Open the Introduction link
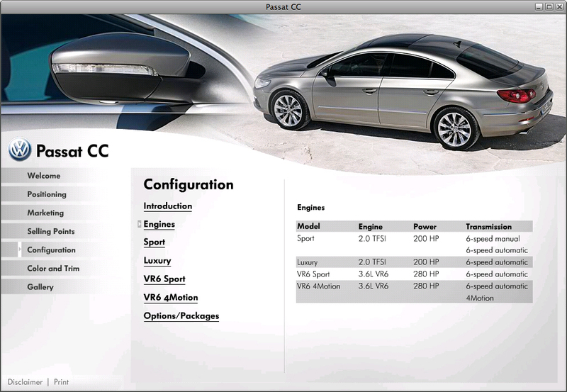The image size is (567, 392). pyautogui.click(x=168, y=206)
